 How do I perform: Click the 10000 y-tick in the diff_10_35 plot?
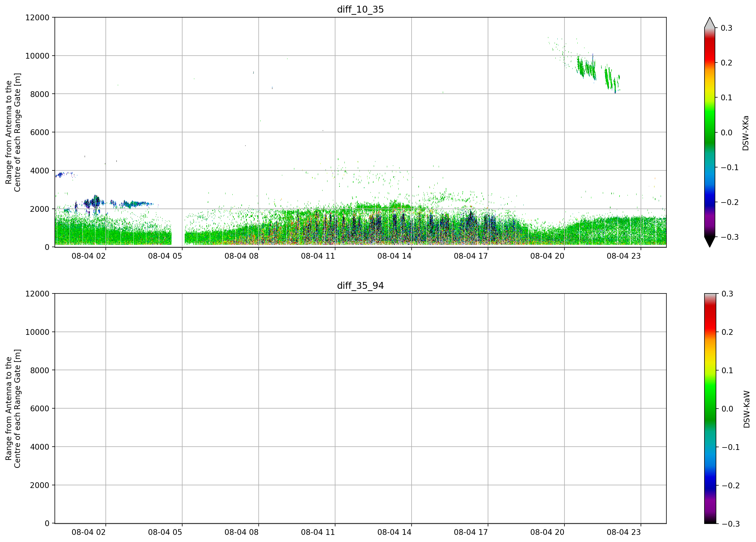(37, 56)
